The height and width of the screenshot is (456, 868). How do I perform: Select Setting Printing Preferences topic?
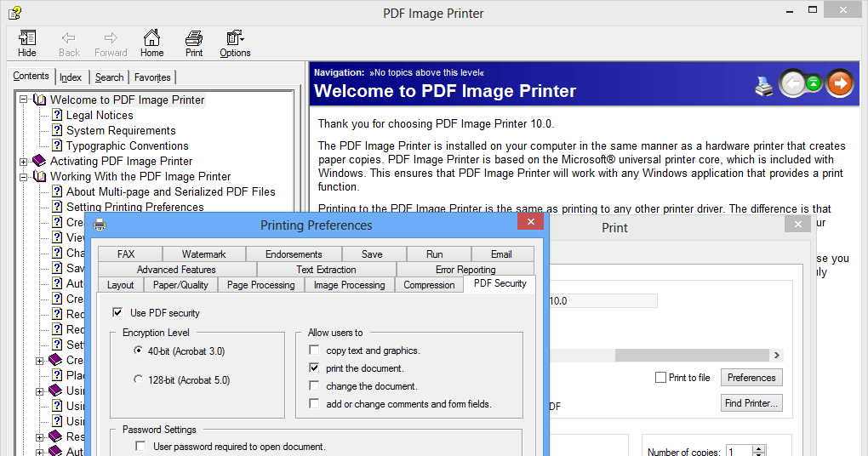(135, 207)
